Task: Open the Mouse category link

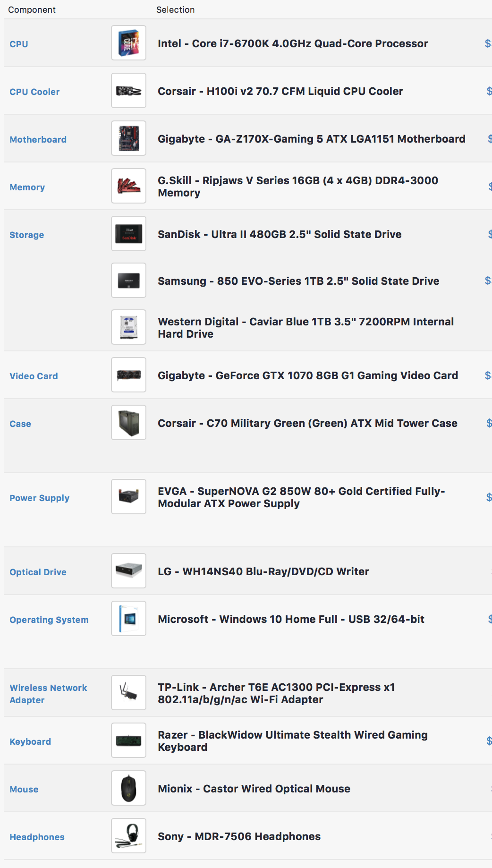Action: pos(24,789)
